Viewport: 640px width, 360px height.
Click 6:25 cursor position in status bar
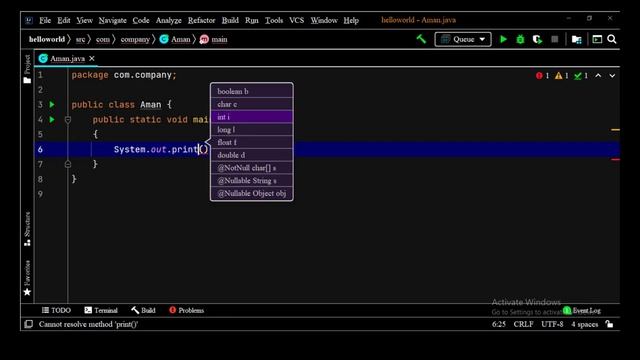click(x=499, y=324)
